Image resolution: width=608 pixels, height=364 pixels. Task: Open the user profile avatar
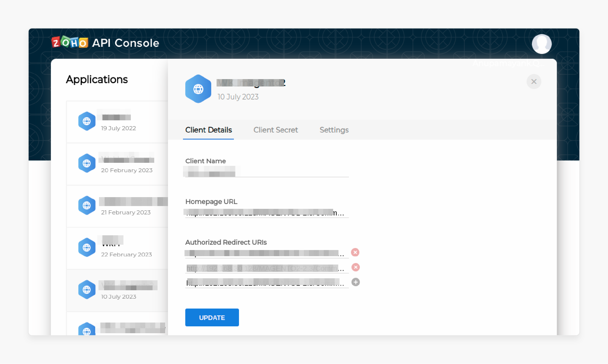542,44
